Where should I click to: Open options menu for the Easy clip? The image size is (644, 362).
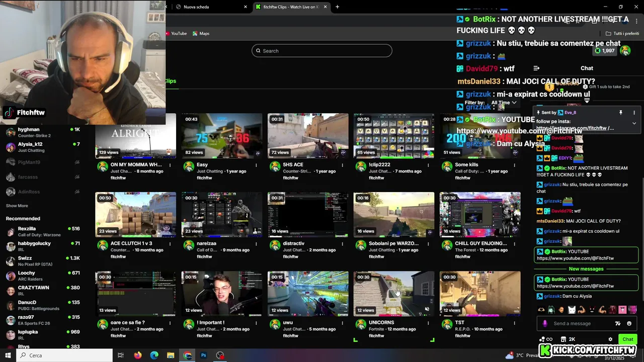coord(256,165)
